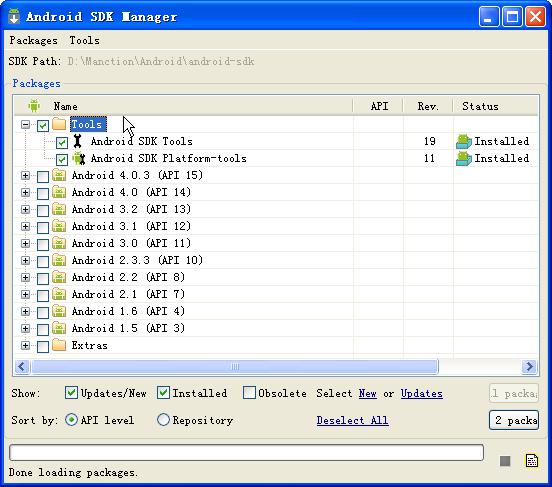Click the revision value 11
Viewport: 552px width, 487px height.
(x=429, y=158)
